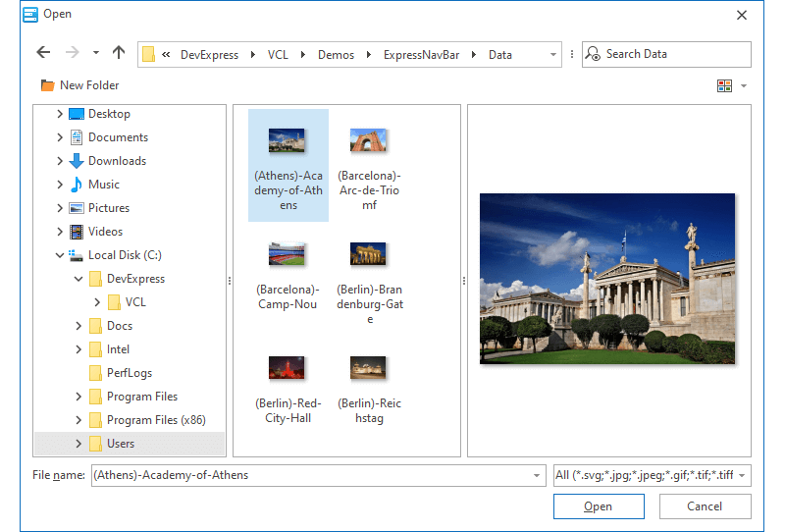Viewport: 785px width, 532px height.
Task: Click the Music folder icon
Action: point(77,185)
